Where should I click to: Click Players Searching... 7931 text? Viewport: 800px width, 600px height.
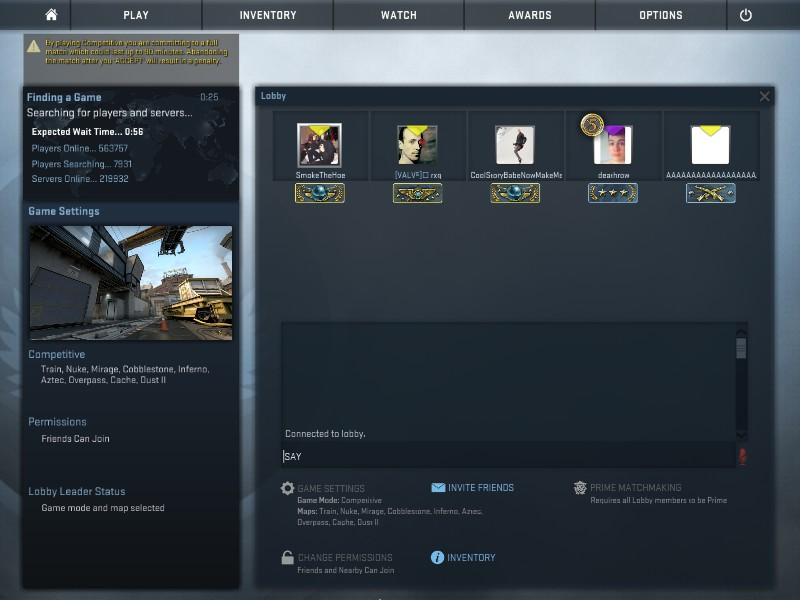[x=82, y=164]
